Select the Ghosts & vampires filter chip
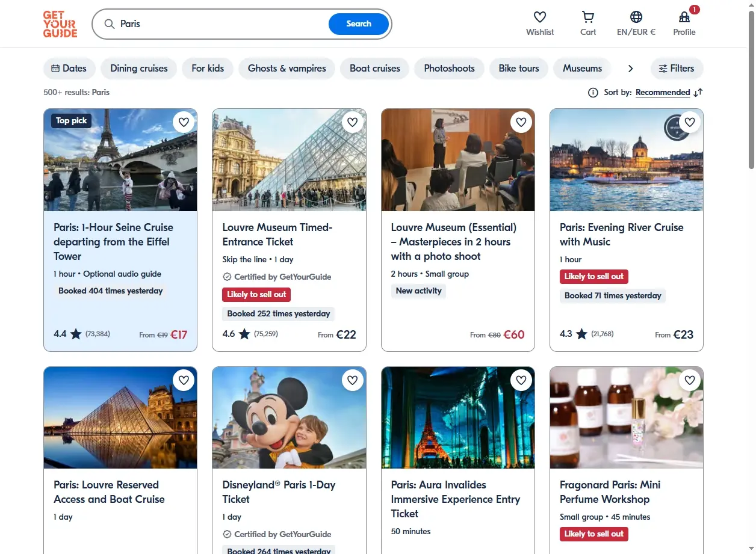The height and width of the screenshot is (554, 756). (287, 69)
